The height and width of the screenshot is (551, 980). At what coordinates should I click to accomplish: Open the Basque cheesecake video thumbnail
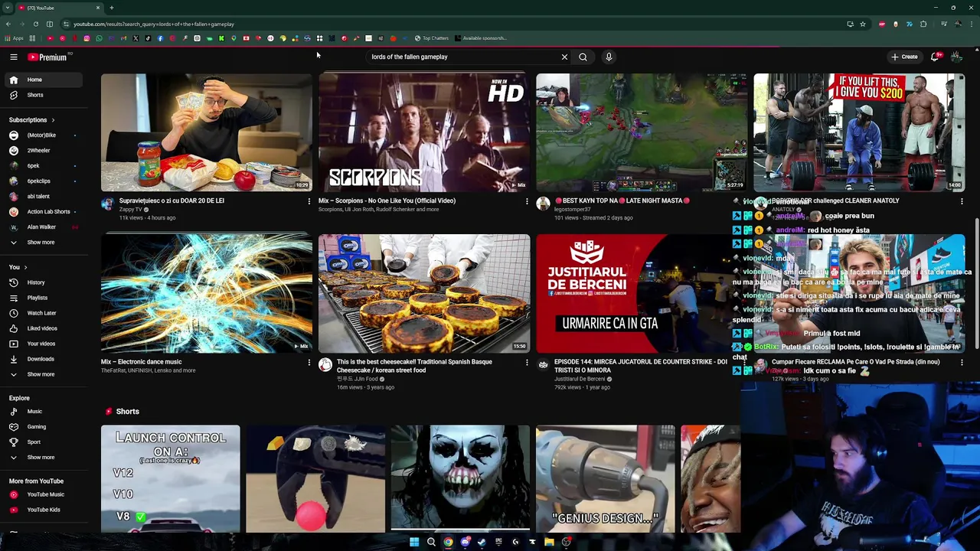(x=424, y=293)
